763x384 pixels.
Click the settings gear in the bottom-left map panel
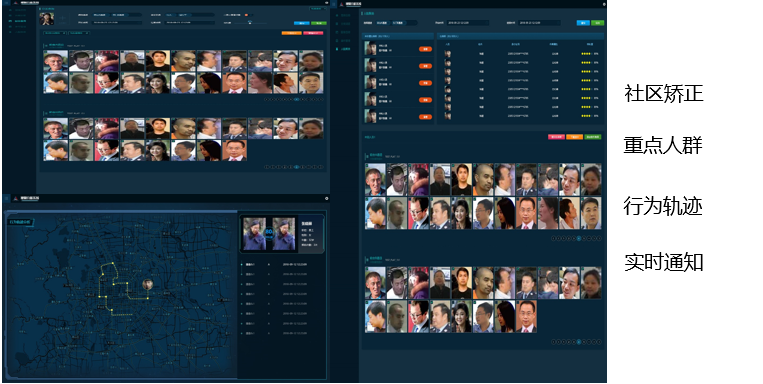[327, 199]
